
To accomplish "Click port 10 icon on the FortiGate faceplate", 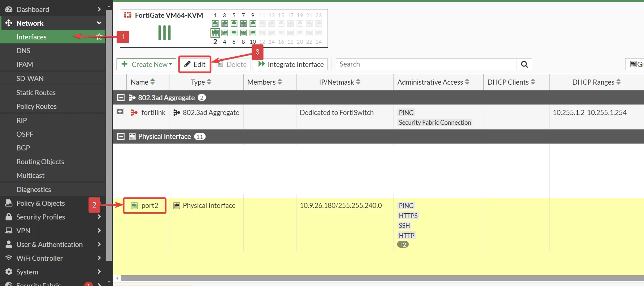I will click(x=253, y=33).
